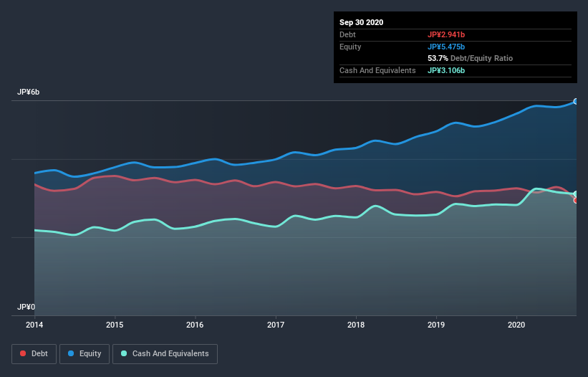Screen dimensions: 588x377
Task: Click the 53.7% Debt/Equity Ratio text
Action: pos(471,59)
